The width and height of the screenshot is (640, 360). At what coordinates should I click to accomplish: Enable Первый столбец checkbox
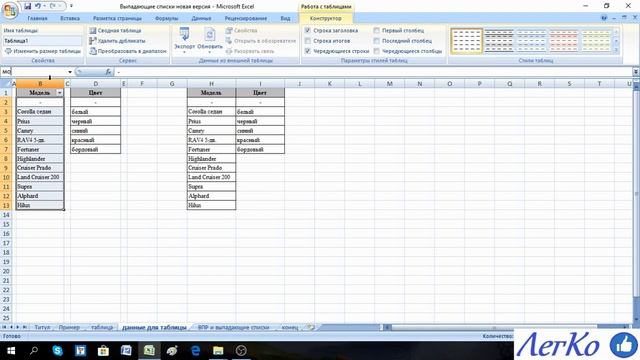[x=376, y=31]
